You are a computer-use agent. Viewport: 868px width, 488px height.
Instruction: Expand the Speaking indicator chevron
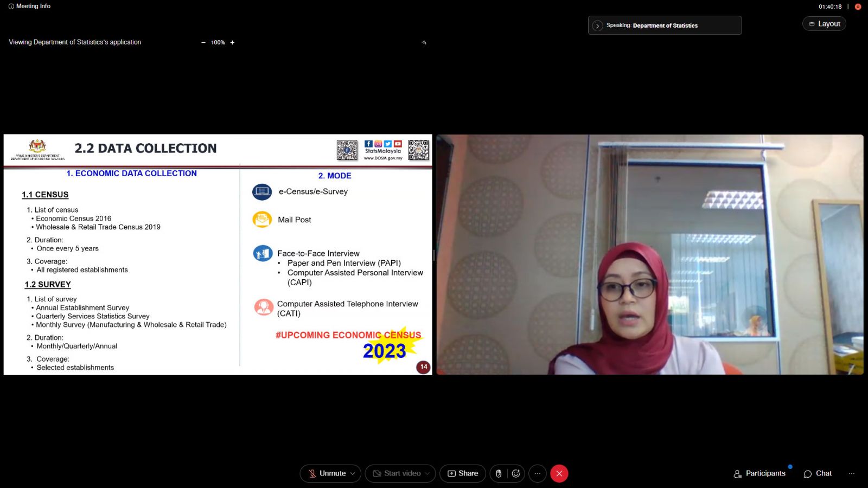597,25
